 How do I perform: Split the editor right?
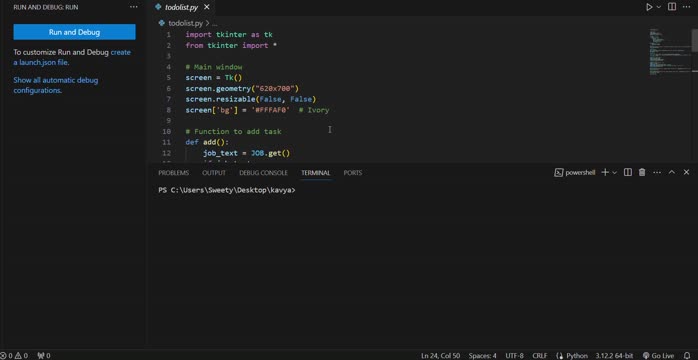coord(672,7)
